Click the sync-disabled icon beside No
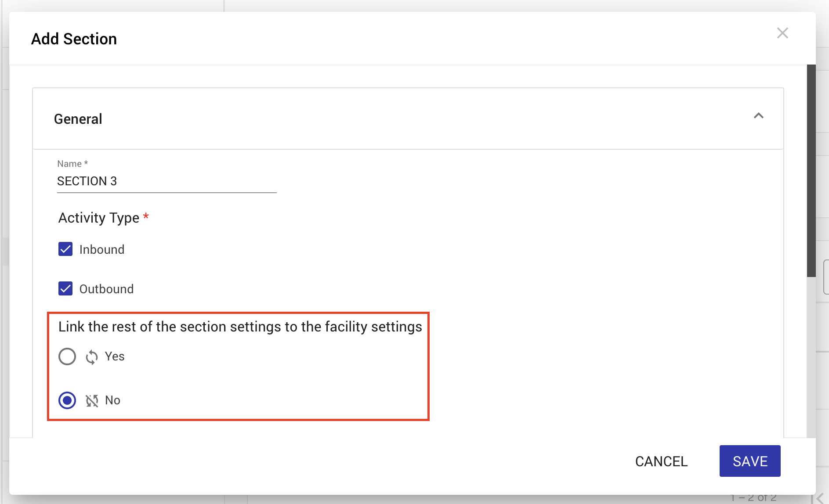This screenshot has width=829, height=504. tap(92, 400)
